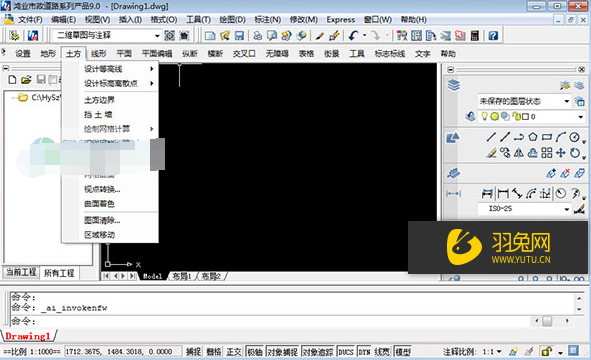The width and height of the screenshot is (591, 360).
Task: Select the Line tool in the dashboard
Action: [491, 137]
